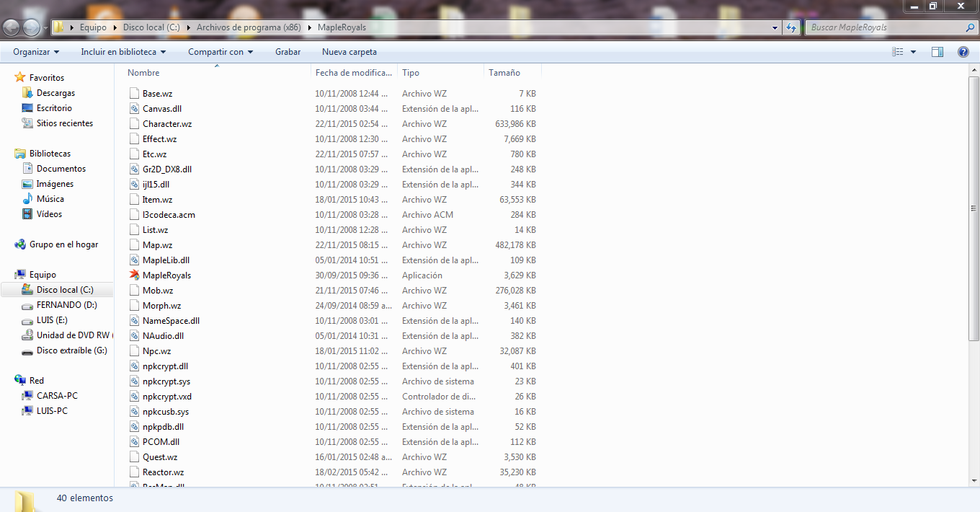The width and height of the screenshot is (980, 512).
Task: Select the Base.wz file icon
Action: [x=134, y=94]
